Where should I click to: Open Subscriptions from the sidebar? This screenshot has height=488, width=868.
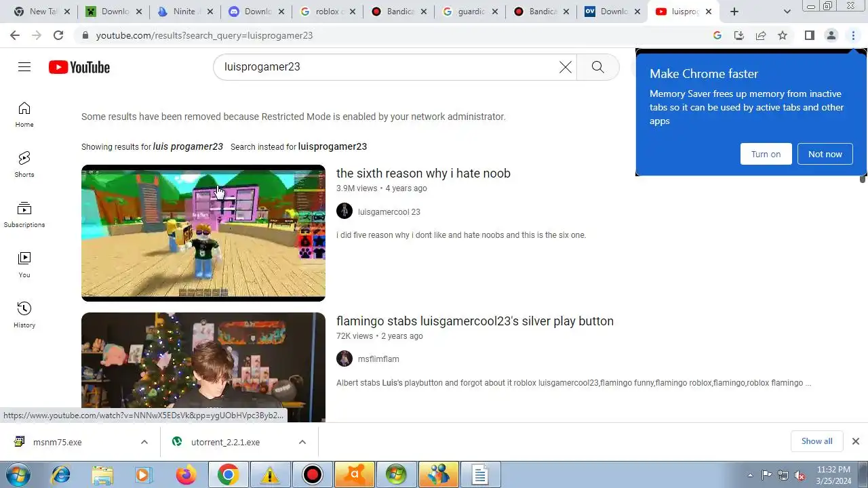[24, 215]
